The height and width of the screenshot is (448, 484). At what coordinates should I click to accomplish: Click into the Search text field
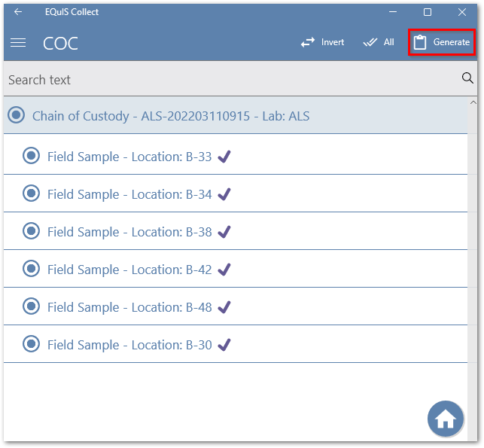pyautogui.click(x=226, y=79)
